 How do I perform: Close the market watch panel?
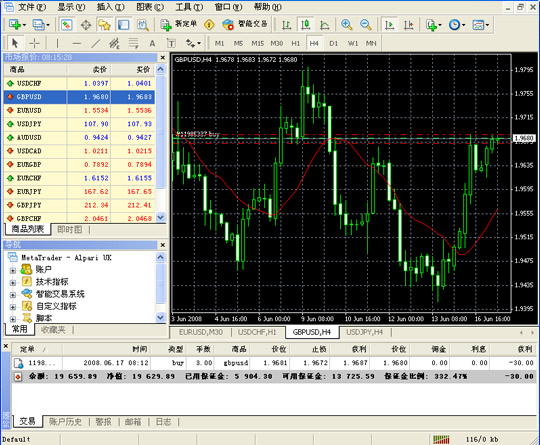pyautogui.click(x=163, y=58)
